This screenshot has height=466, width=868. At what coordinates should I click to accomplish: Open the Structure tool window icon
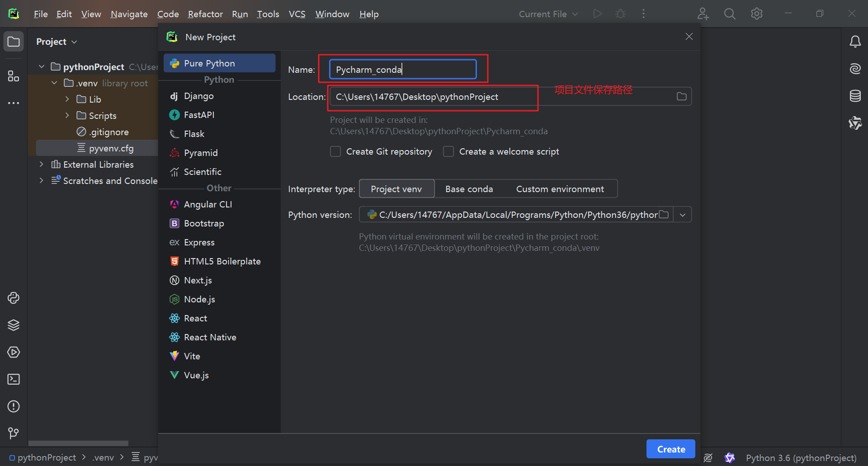(14, 76)
